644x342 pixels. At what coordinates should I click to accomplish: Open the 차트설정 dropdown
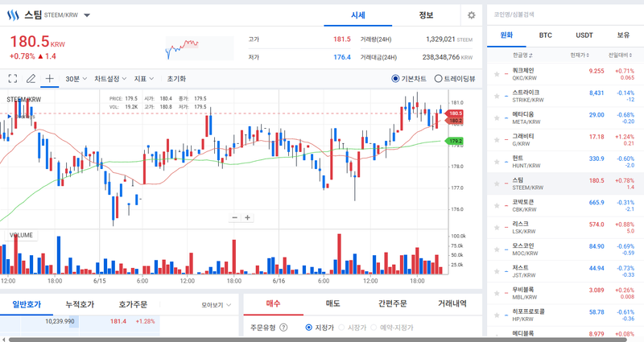pos(110,78)
